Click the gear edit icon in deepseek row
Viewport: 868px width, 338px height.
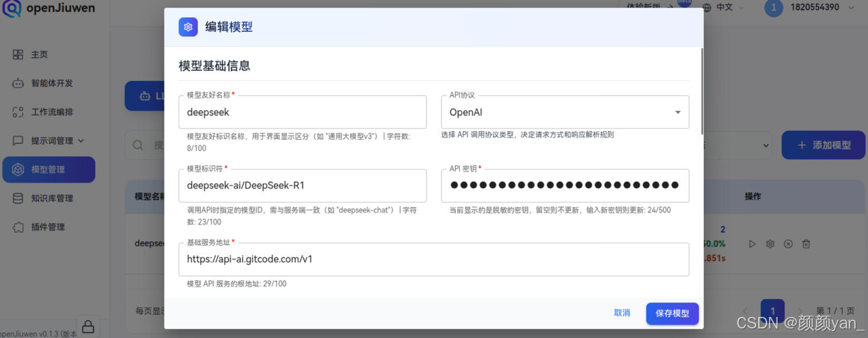coord(770,244)
